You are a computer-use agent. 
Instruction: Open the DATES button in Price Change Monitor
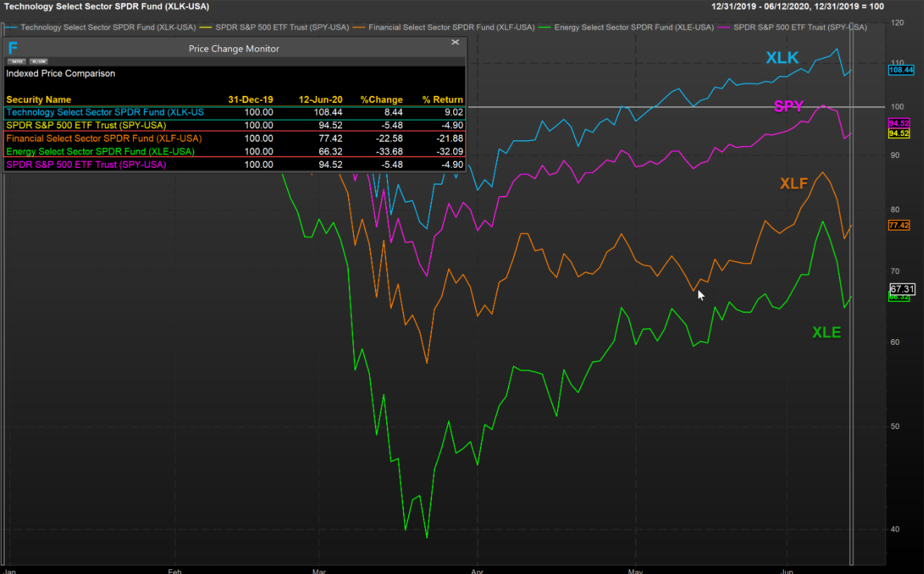[18, 61]
